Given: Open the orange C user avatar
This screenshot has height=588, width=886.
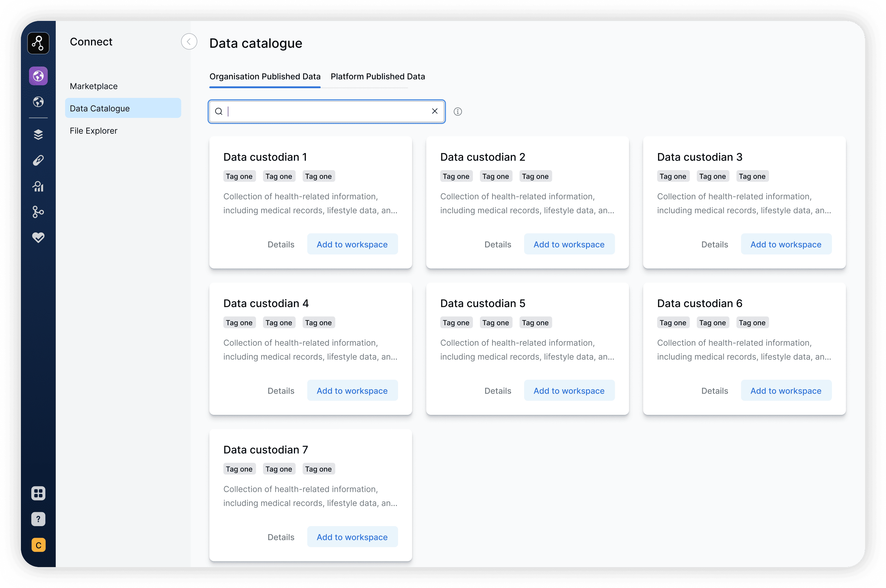Looking at the screenshot, I should (x=38, y=545).
